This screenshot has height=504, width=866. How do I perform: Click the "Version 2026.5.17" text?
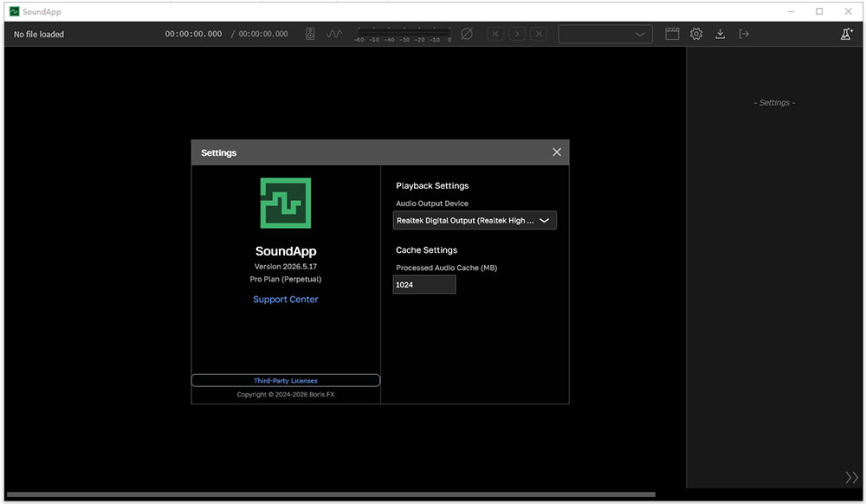tap(286, 266)
